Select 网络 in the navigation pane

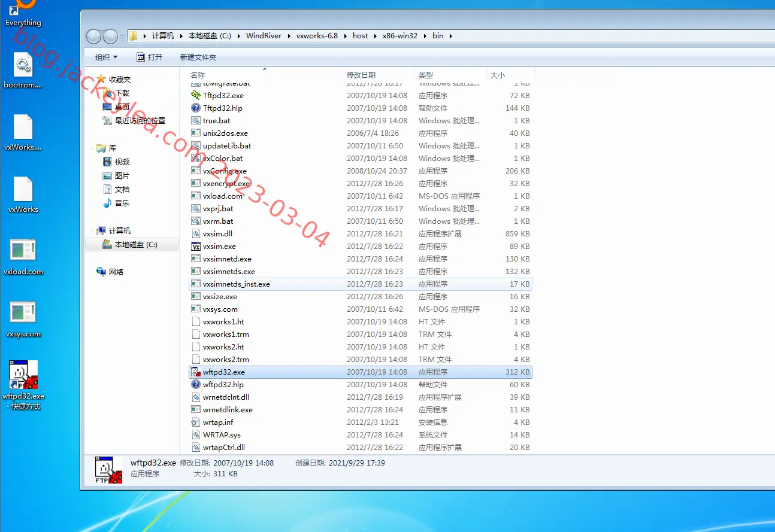pyautogui.click(x=116, y=272)
